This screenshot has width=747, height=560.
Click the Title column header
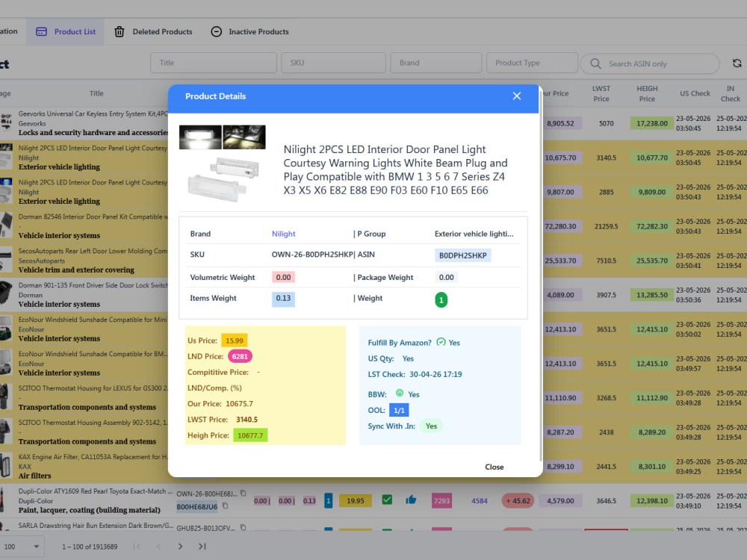coord(96,93)
